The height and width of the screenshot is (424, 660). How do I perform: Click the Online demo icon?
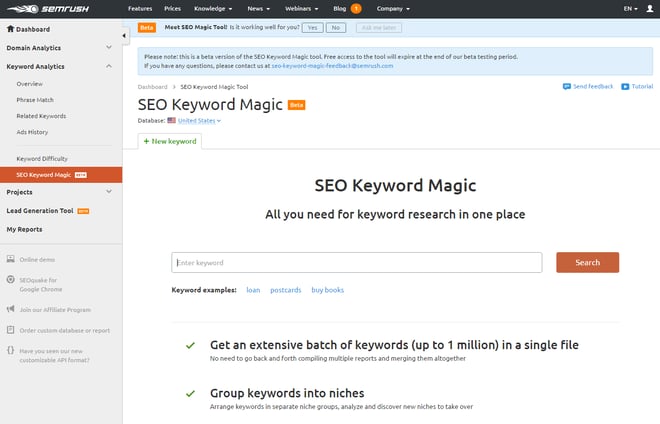point(11,259)
